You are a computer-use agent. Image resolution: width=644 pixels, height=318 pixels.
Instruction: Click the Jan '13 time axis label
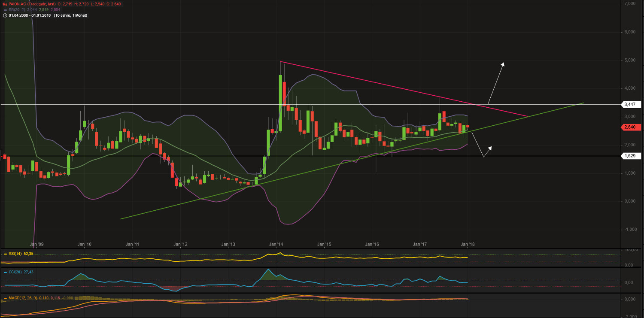pyautogui.click(x=228, y=244)
